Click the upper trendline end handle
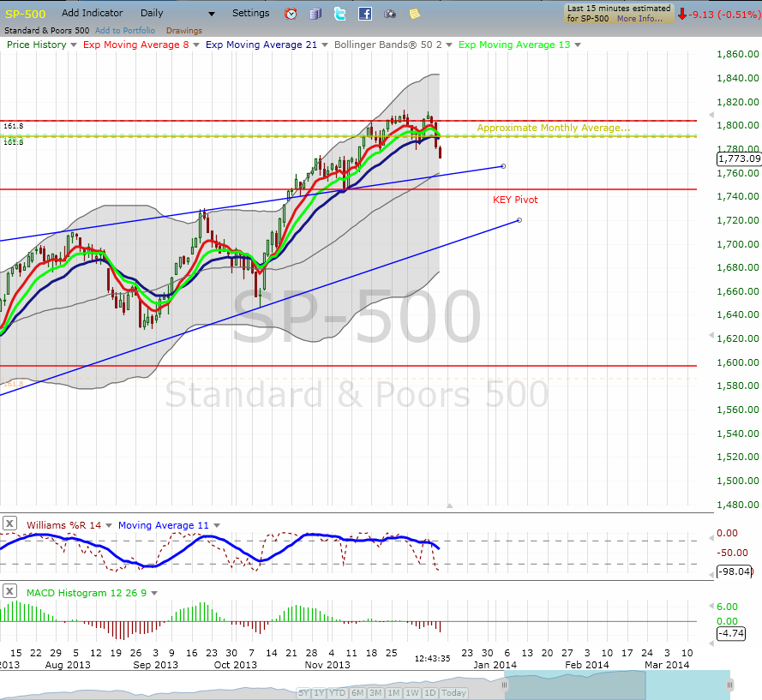The width and height of the screenshot is (762, 700). tap(503, 166)
